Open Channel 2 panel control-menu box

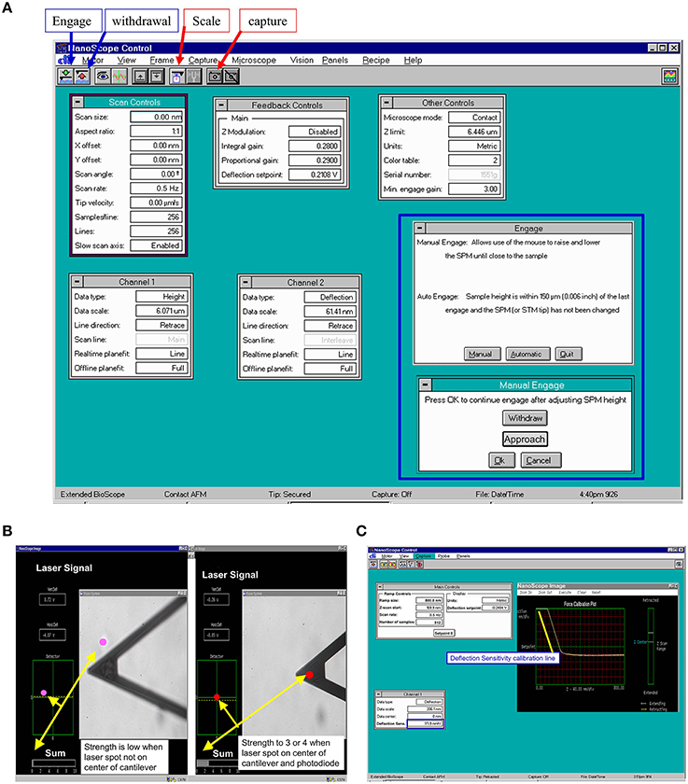(x=246, y=282)
